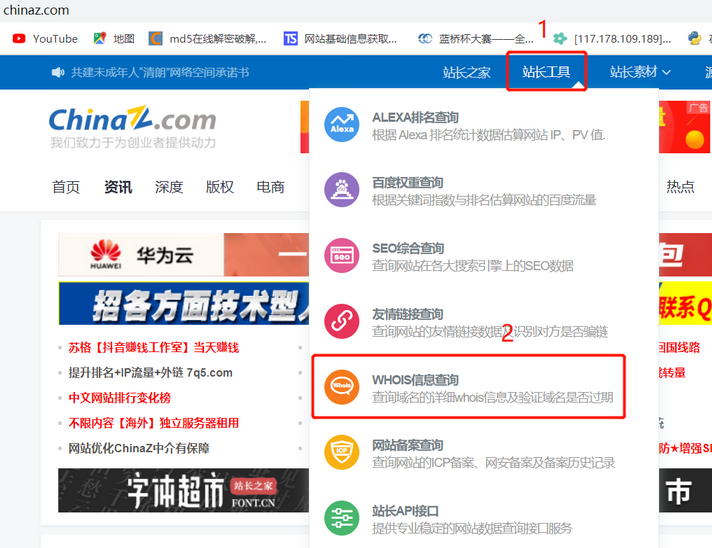
Task: Open 不限内容海外独立服务器租用 link
Action: 153,423
